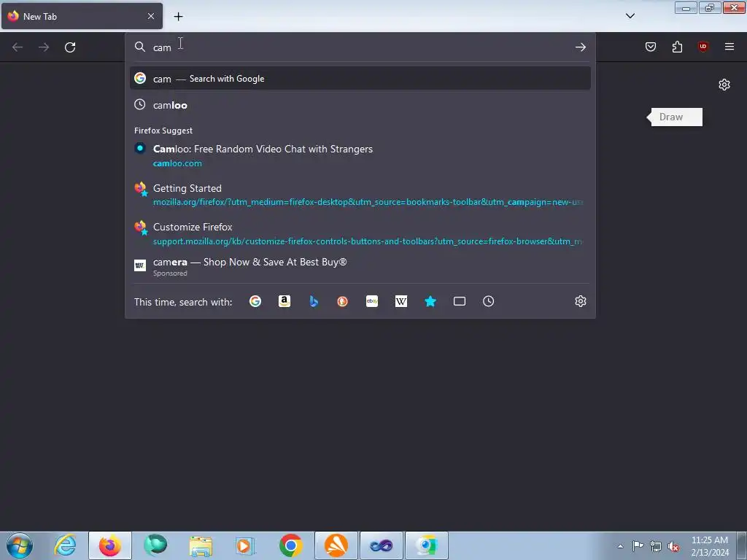This screenshot has width=747, height=560.
Task: Open Windows Media Player taskbar icon
Action: (246, 545)
